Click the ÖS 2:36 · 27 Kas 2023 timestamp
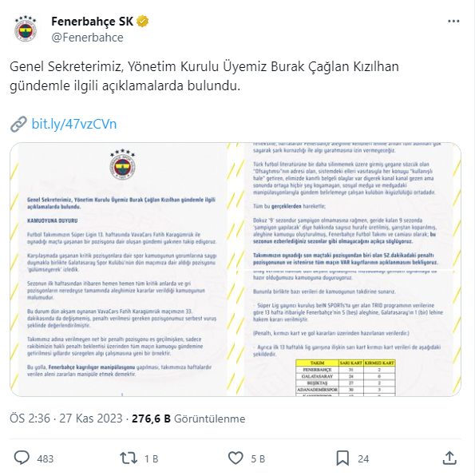 click(66, 418)
